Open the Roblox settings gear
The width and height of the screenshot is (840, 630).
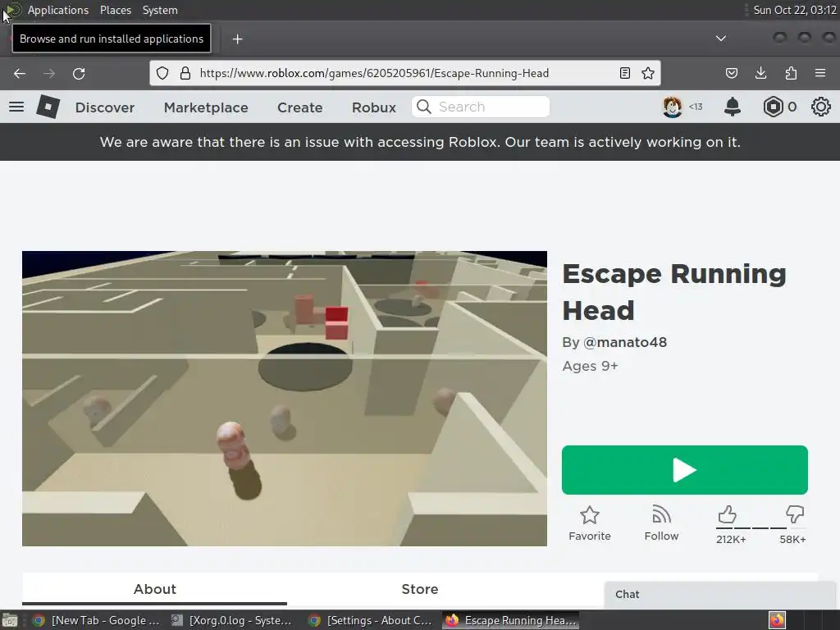click(820, 107)
